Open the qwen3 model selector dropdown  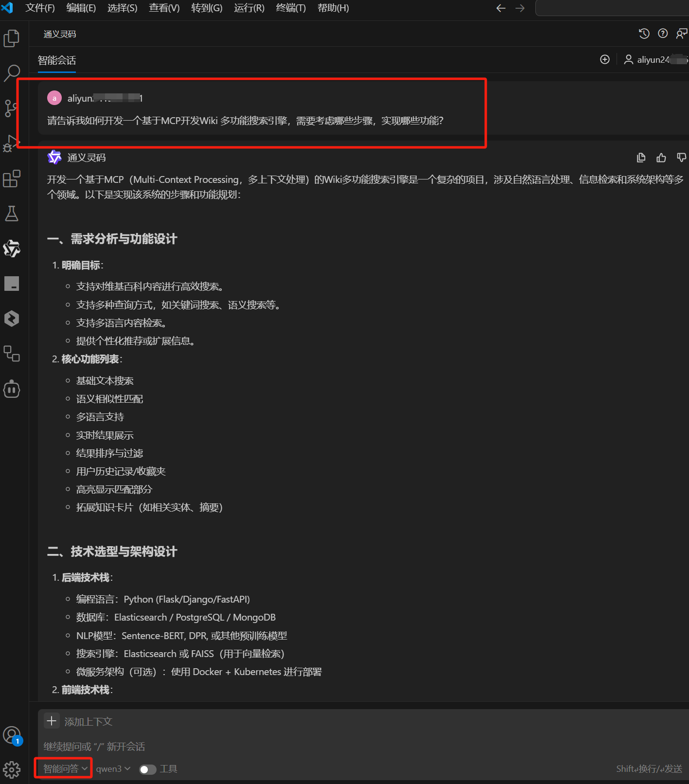point(113,769)
